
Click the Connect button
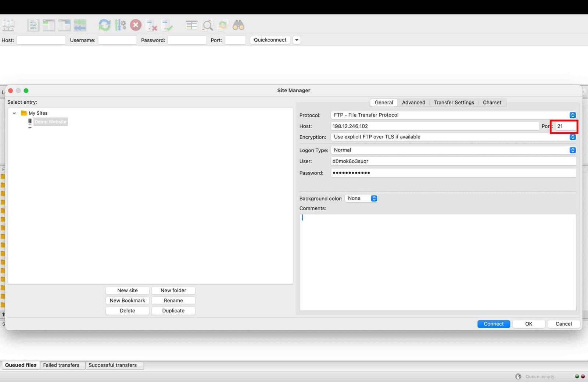[494, 324]
